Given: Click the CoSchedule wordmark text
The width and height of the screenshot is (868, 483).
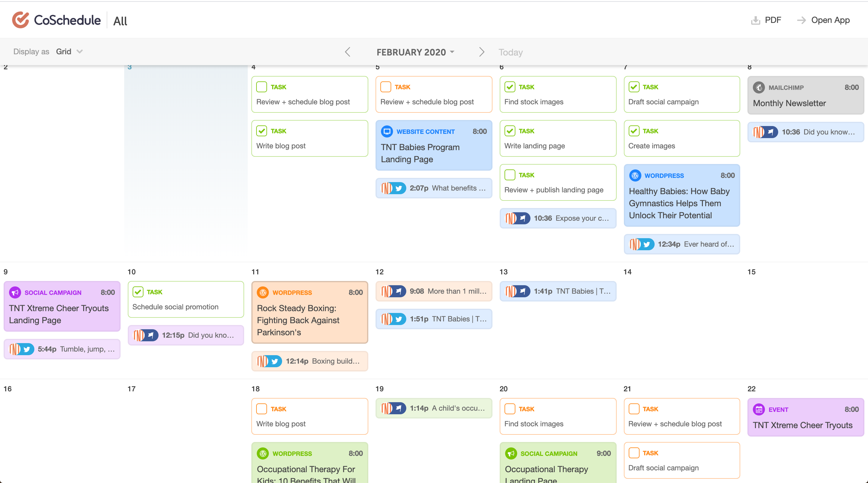Looking at the screenshot, I should pos(67,20).
